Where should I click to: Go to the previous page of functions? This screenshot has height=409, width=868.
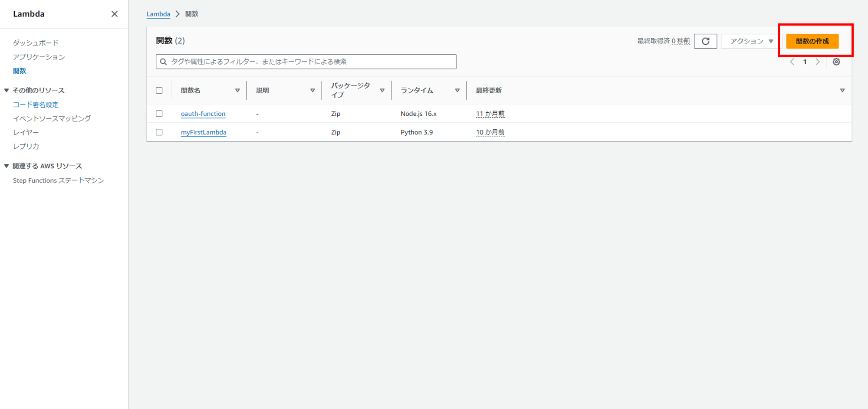(x=792, y=62)
